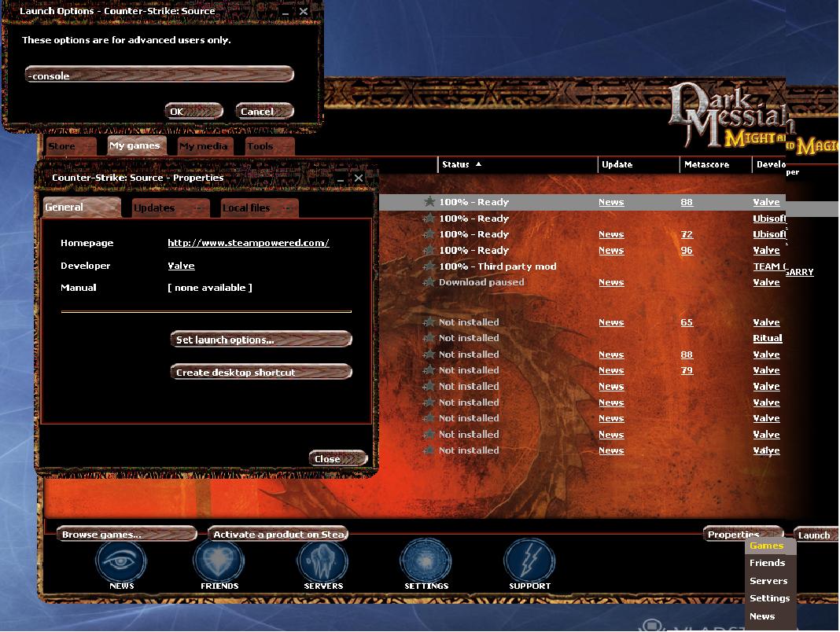
Task: Open the Ritual developer link
Action: [768, 338]
